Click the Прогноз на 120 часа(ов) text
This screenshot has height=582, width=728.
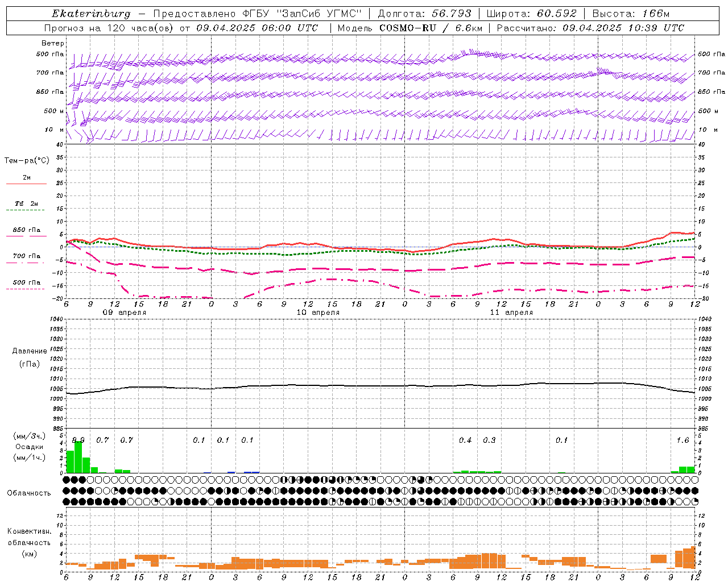click(x=110, y=28)
